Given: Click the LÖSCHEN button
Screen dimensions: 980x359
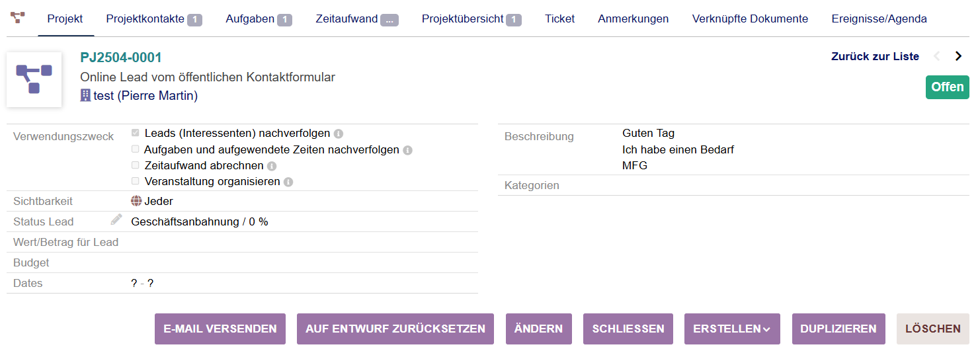Looking at the screenshot, I should [x=932, y=329].
